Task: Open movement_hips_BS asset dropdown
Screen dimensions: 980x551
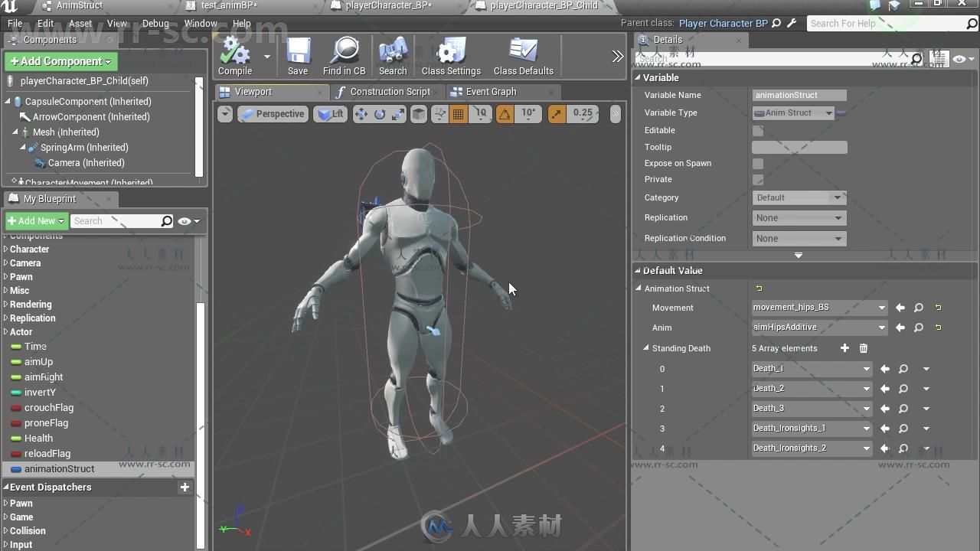Action: pyautogui.click(x=819, y=308)
